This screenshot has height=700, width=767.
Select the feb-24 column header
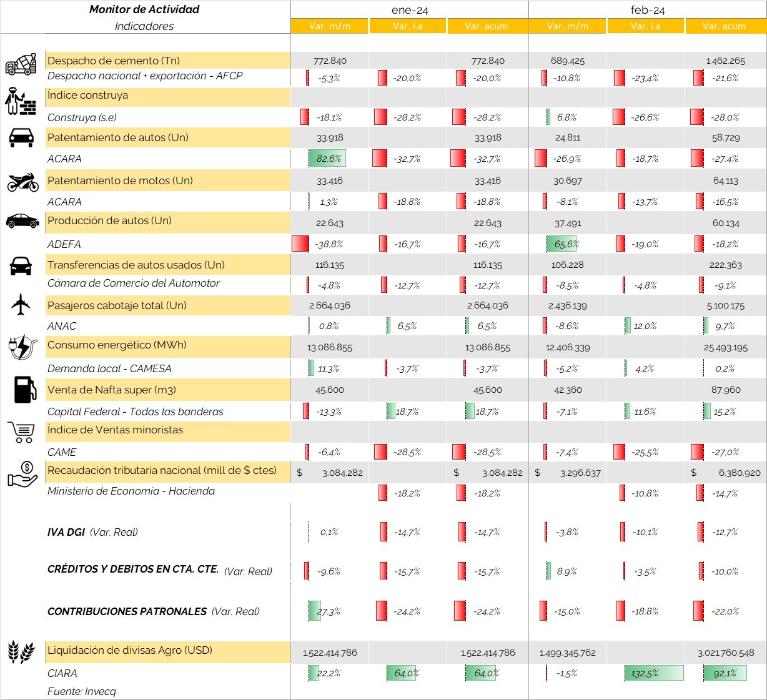pyautogui.click(x=648, y=10)
